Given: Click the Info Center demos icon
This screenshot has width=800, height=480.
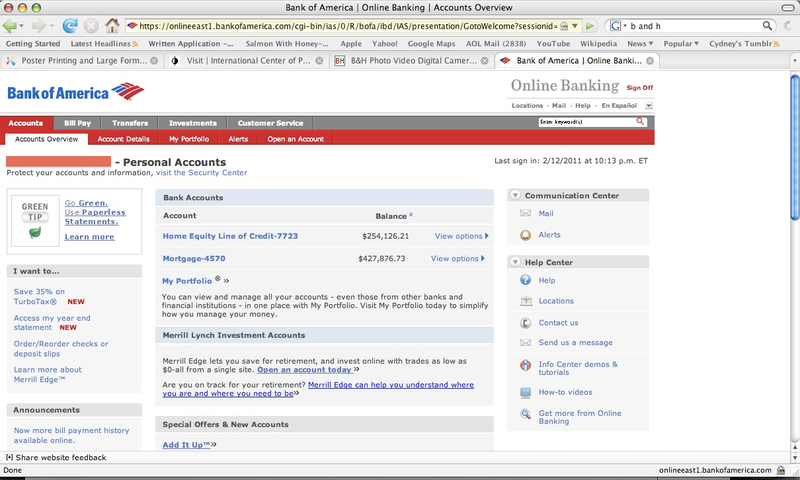Looking at the screenshot, I should pos(526,365).
